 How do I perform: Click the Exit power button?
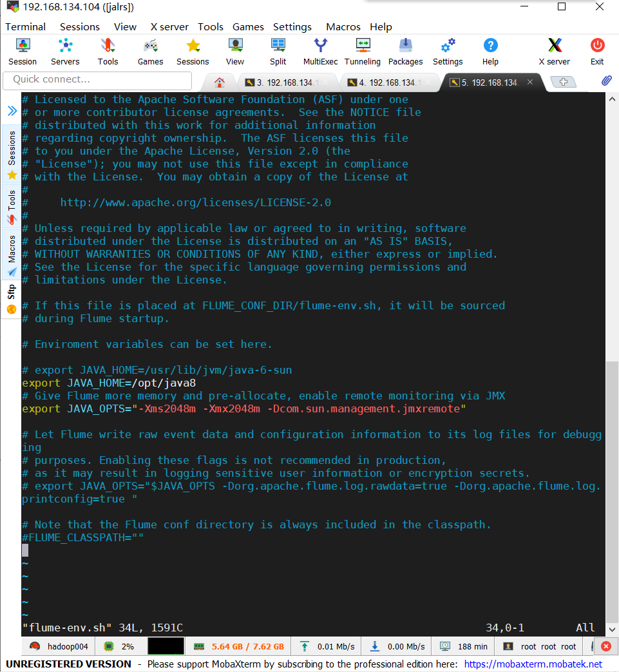[597, 52]
